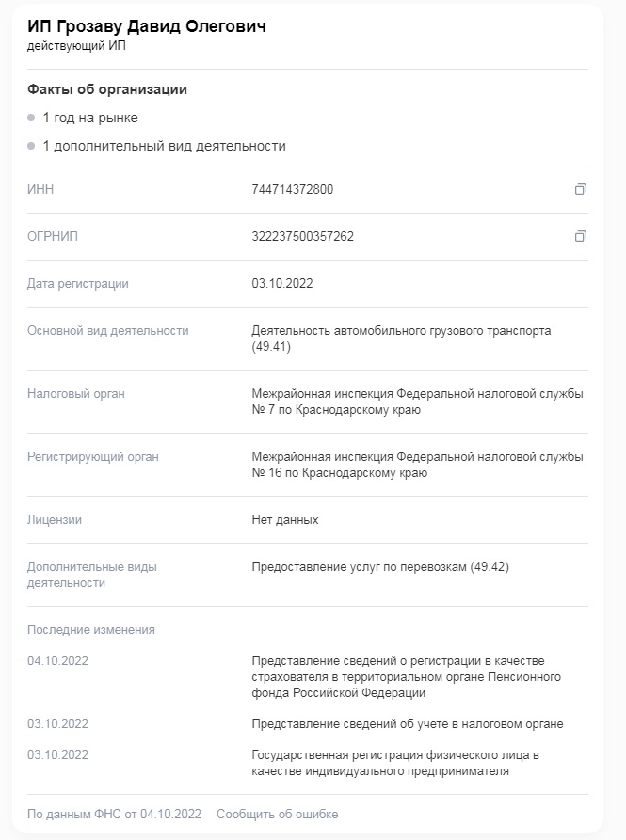Click Предоставление услуг по перевозкам (49.42)

tap(380, 567)
